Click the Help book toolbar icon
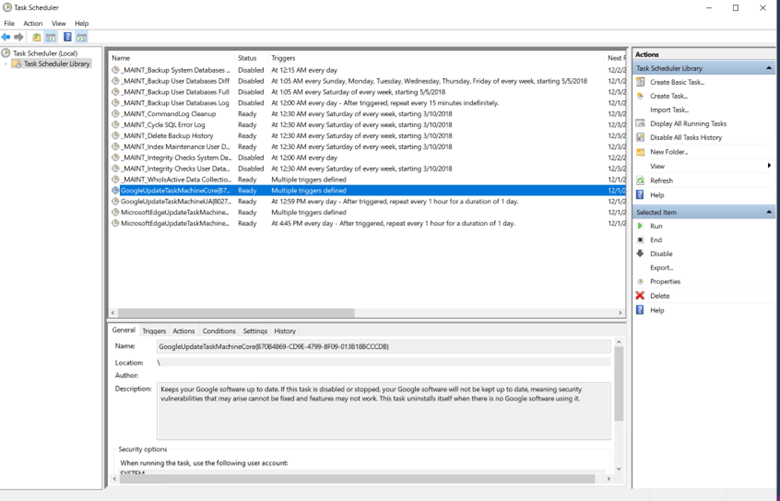The height and width of the screenshot is (501, 780). (68, 37)
